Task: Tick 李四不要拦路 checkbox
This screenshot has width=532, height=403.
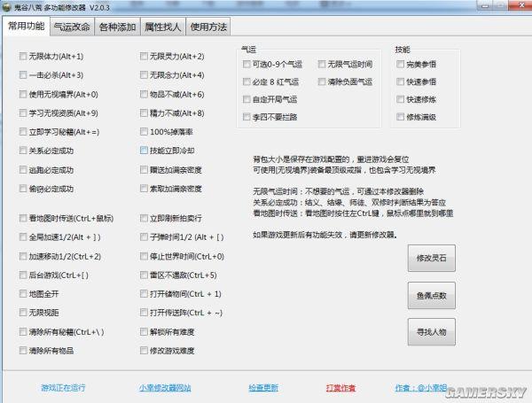Action: pyautogui.click(x=246, y=117)
